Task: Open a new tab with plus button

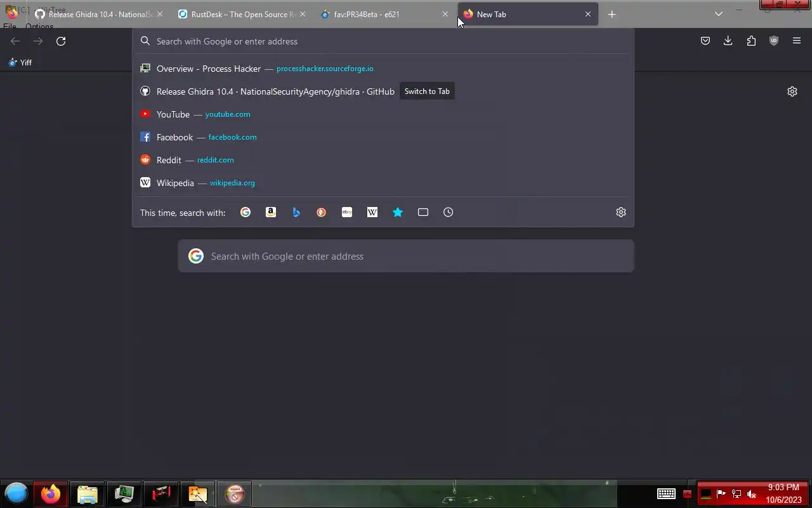Action: click(x=612, y=14)
